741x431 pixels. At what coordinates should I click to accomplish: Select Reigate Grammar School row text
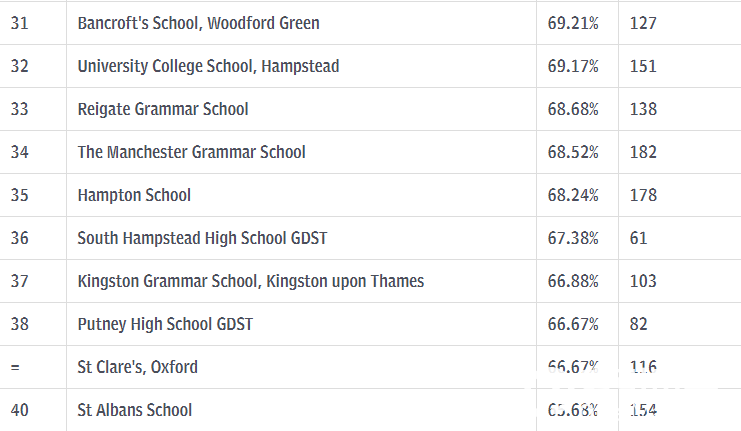(163, 109)
